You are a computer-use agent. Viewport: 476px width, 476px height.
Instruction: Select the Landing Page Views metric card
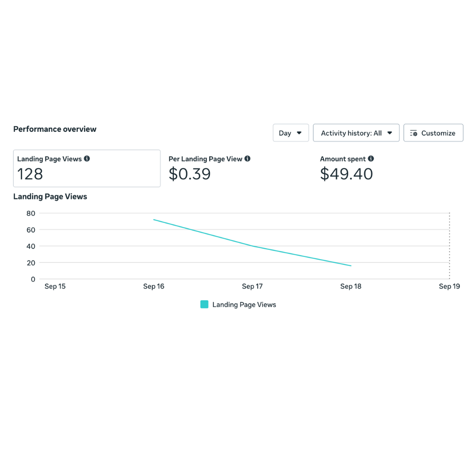(87, 168)
